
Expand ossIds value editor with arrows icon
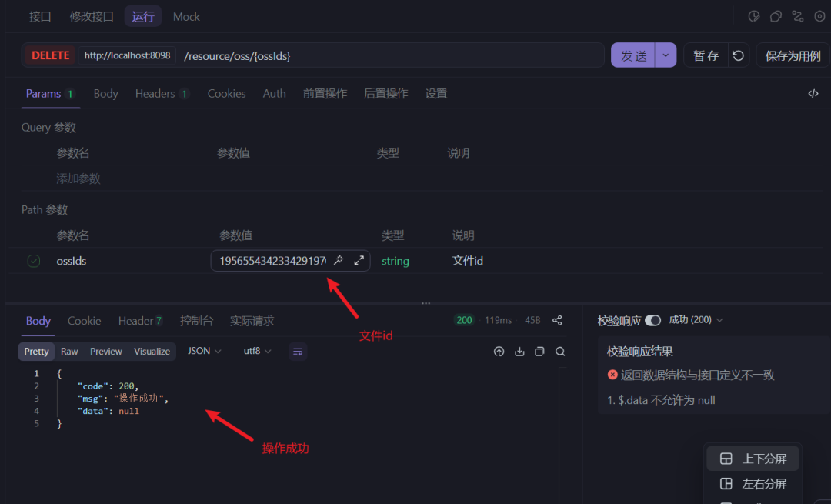pyautogui.click(x=359, y=260)
